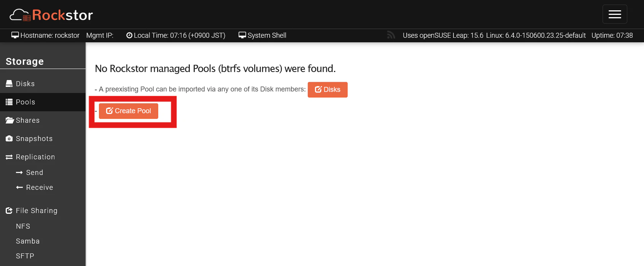Click the Create Pool button

tap(129, 111)
